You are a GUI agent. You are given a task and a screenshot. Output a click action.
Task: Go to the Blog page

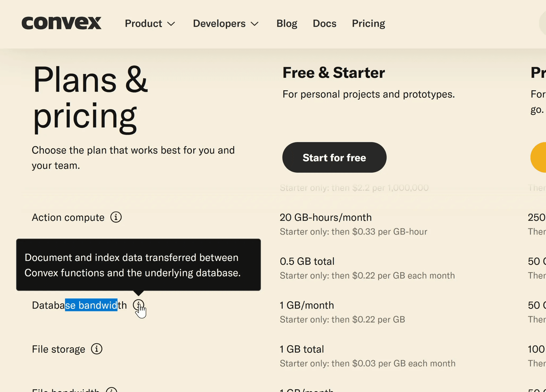tap(287, 24)
